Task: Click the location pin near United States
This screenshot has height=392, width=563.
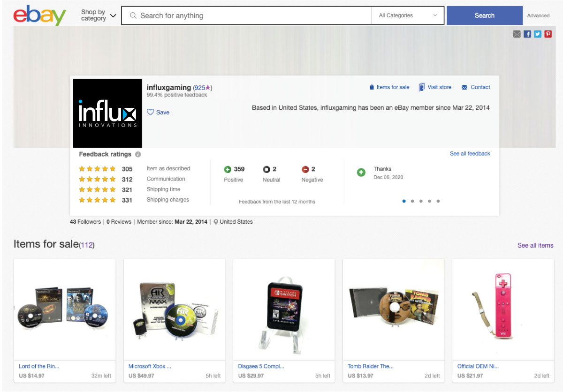Action: click(x=216, y=222)
